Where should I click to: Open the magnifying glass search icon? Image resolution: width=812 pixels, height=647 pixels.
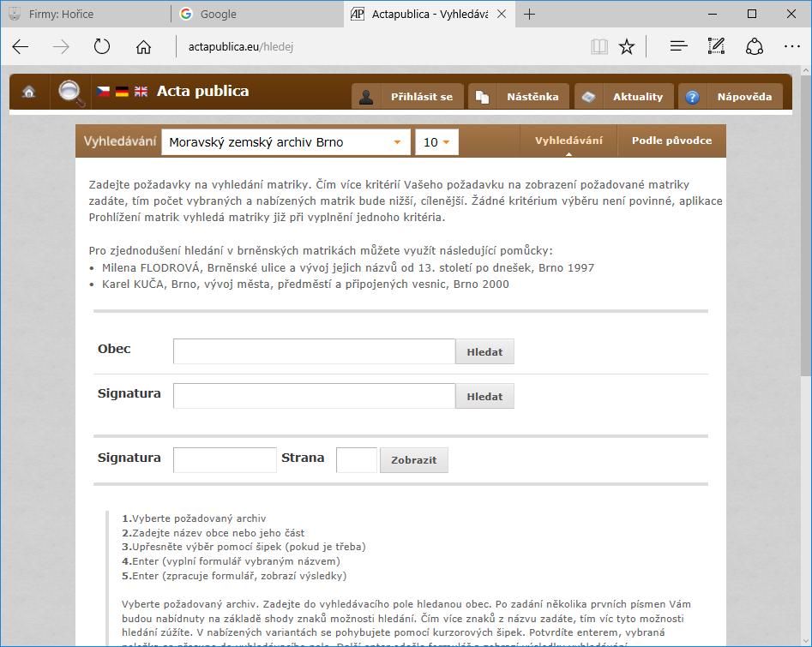[x=71, y=93]
